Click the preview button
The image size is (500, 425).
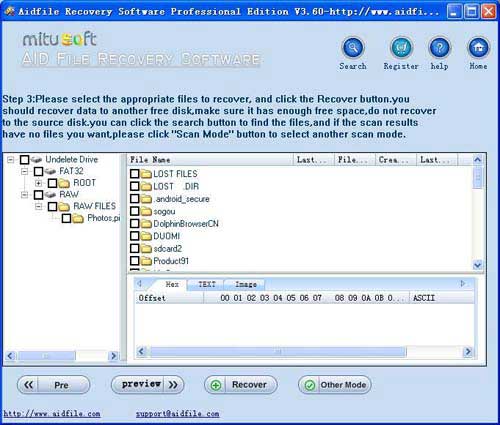click(147, 385)
